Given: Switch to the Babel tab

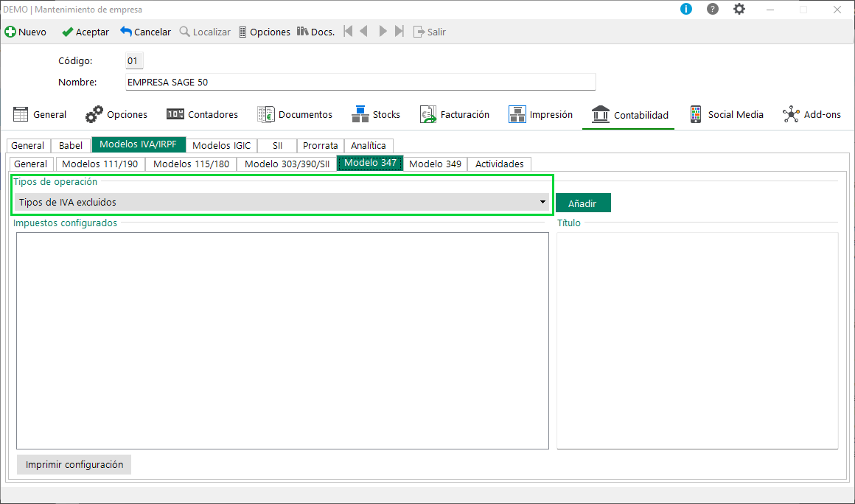Looking at the screenshot, I should (71, 145).
